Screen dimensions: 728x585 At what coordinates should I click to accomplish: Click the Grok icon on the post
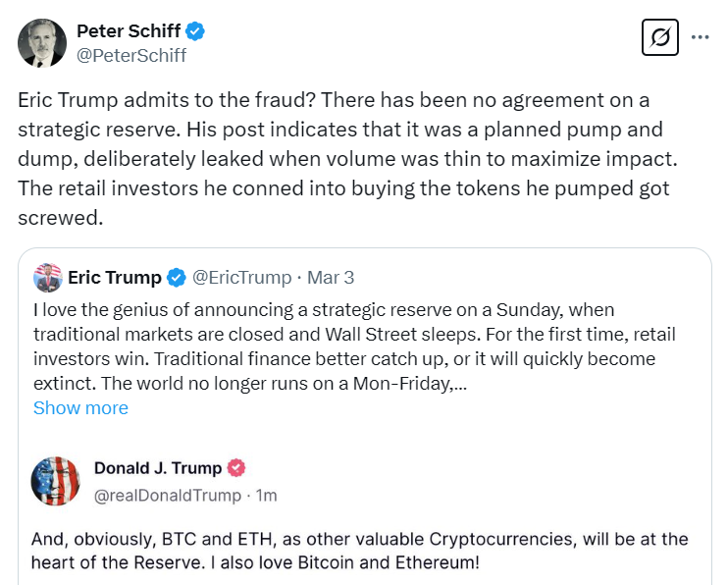(x=660, y=38)
